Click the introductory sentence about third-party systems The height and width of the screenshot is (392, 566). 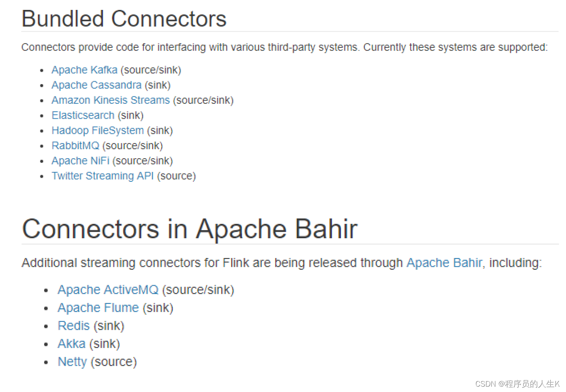284,47
